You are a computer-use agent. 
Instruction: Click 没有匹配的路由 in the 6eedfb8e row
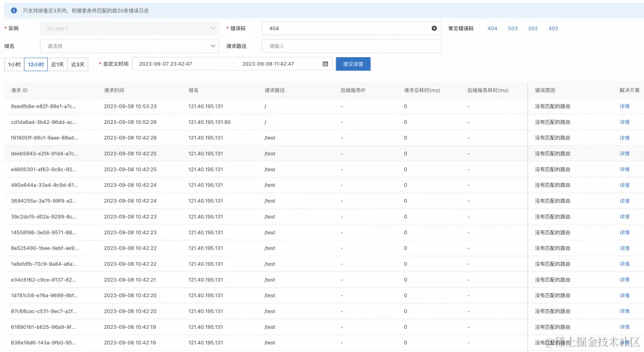pos(552,106)
